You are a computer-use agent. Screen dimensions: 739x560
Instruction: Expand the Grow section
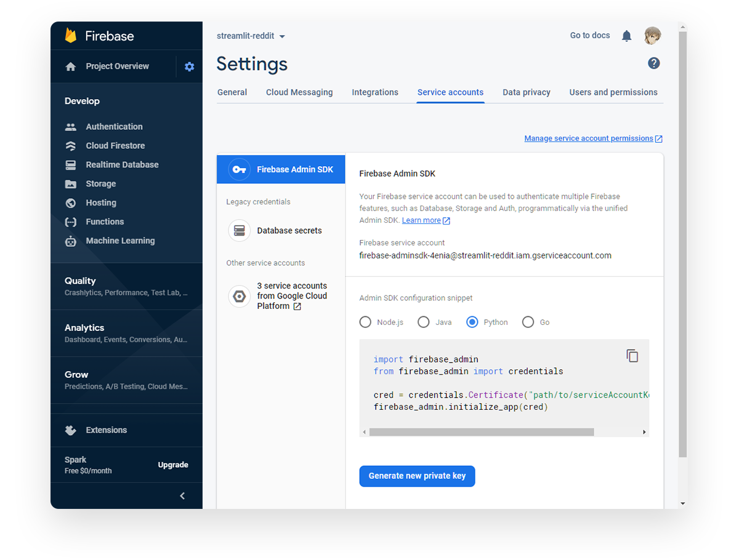click(x=126, y=380)
